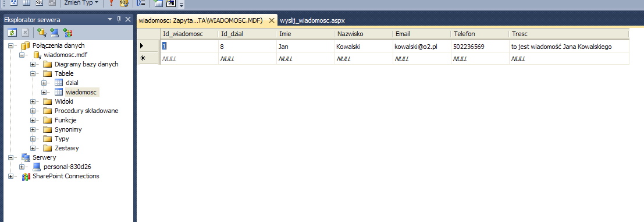Click the Add SharePoint Connection icon

(x=67, y=33)
